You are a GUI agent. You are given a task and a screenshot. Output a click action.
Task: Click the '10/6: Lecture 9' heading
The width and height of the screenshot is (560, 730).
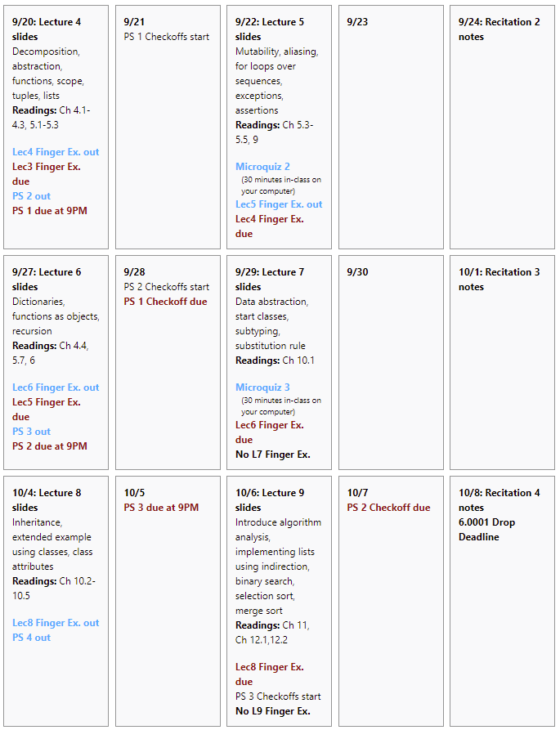[x=270, y=493]
